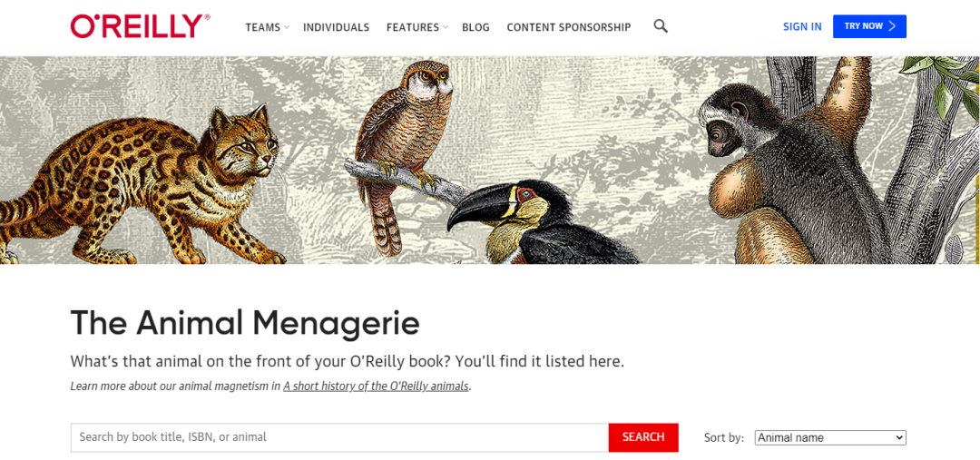This screenshot has height=460, width=980.
Task: Click the Sign In link
Action: click(802, 26)
